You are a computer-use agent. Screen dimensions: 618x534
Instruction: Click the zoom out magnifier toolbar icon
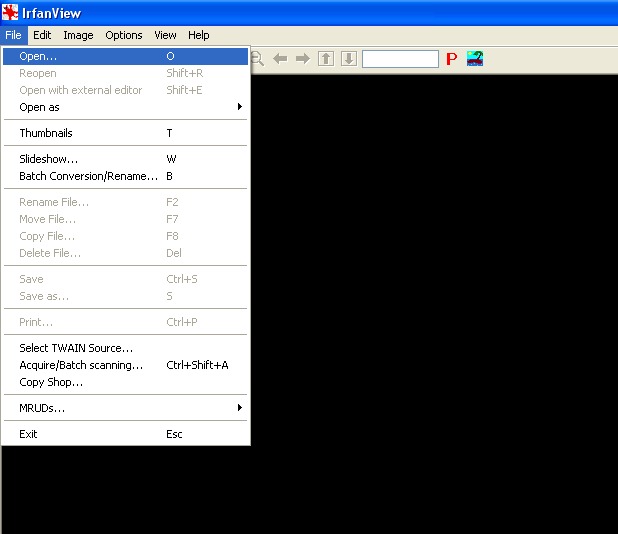tap(257, 59)
